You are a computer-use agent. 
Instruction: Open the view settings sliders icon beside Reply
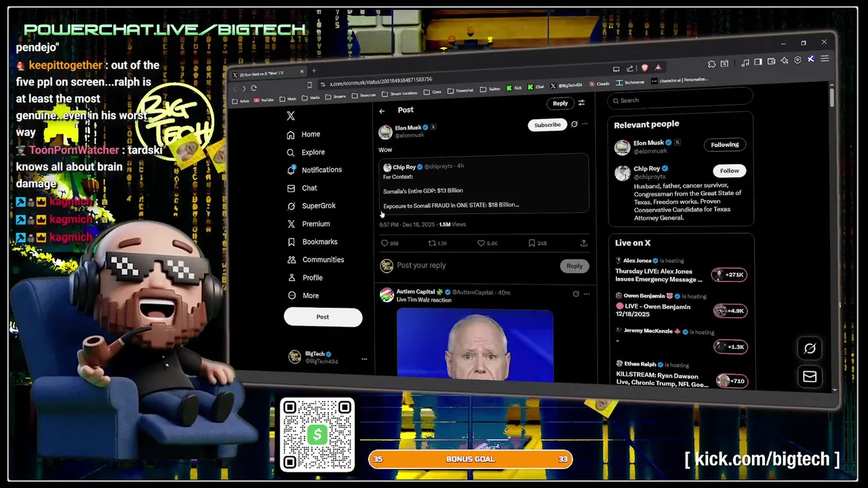(581, 103)
